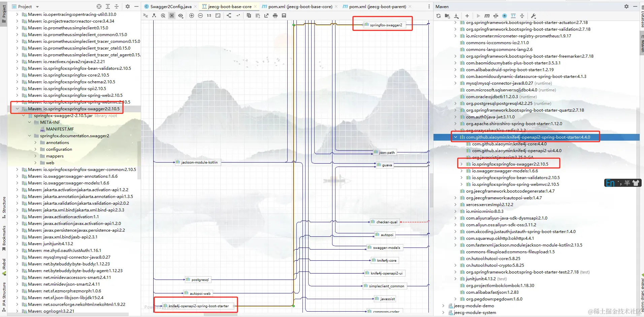Collapse the springfox-swagger2:2.10.5 library node
644x317 pixels.
(x=17, y=109)
